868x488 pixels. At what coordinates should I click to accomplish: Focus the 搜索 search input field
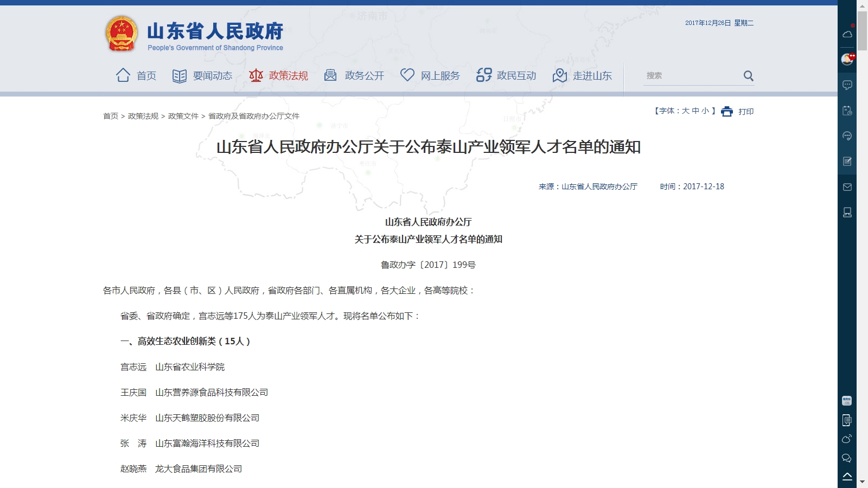[x=692, y=76]
